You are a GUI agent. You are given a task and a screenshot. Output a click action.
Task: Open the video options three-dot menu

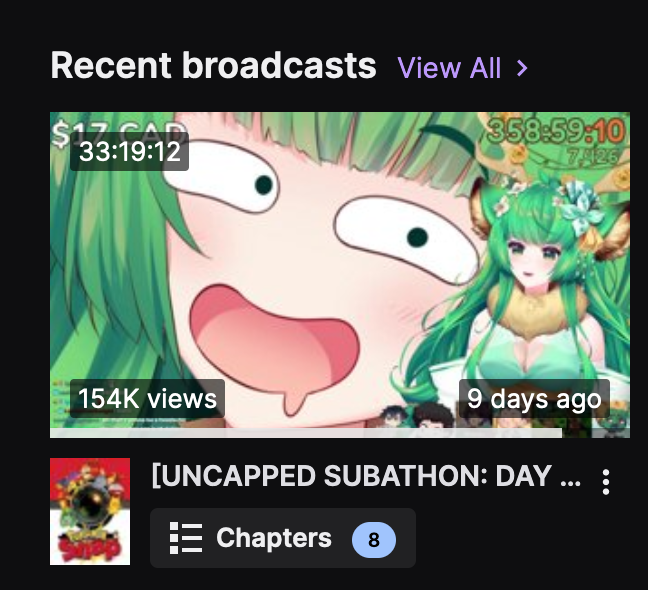605,482
